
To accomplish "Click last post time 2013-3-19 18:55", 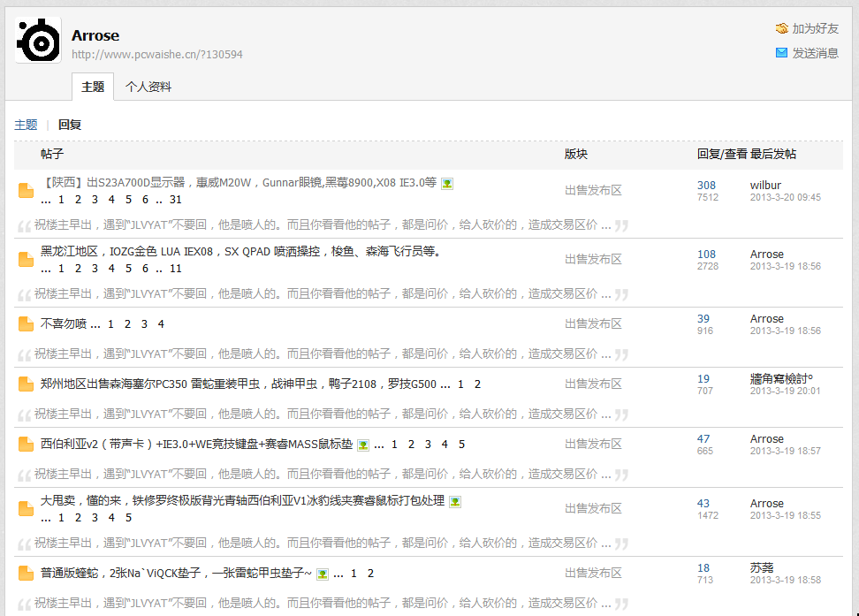I will [x=786, y=515].
